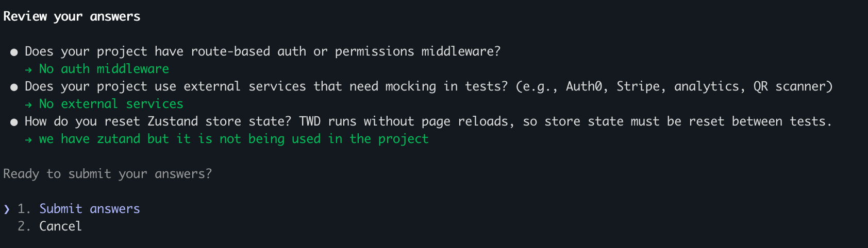This screenshot has height=248, width=868.
Task: Click the bullet beside the external services question
Action: coord(14,87)
